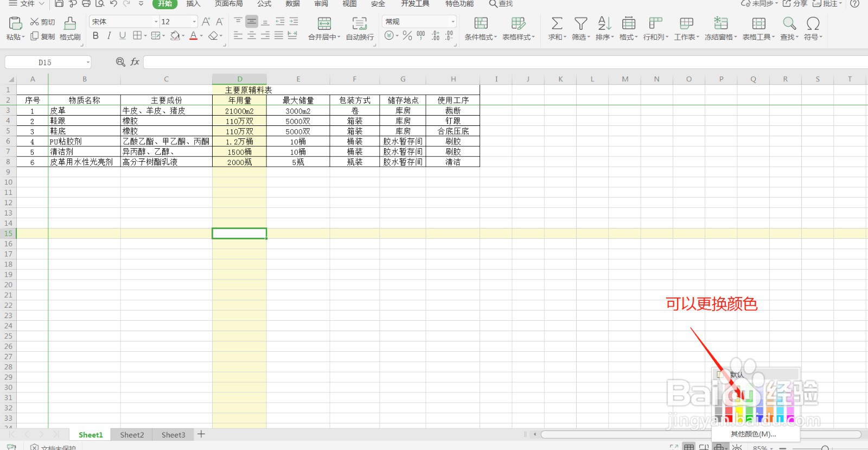
Task: Click the formula bar input field
Action: pos(505,62)
